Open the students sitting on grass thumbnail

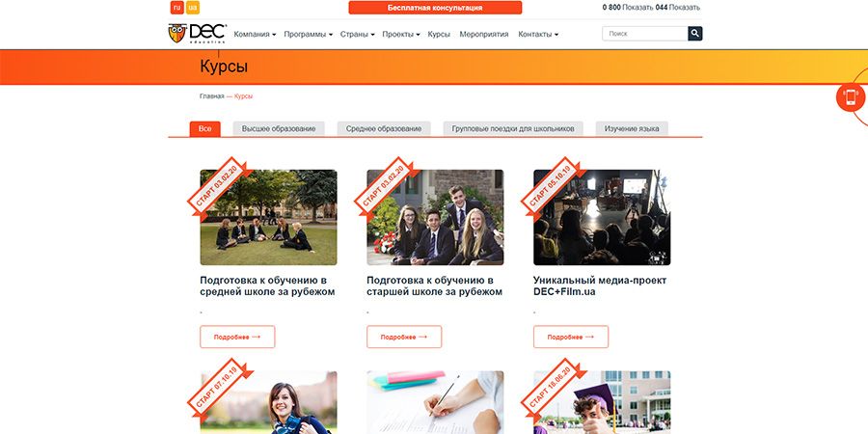coord(268,218)
